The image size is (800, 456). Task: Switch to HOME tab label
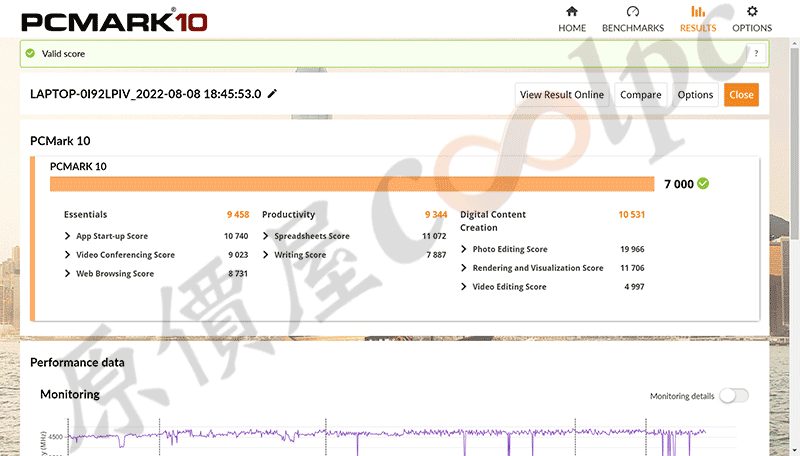point(572,28)
